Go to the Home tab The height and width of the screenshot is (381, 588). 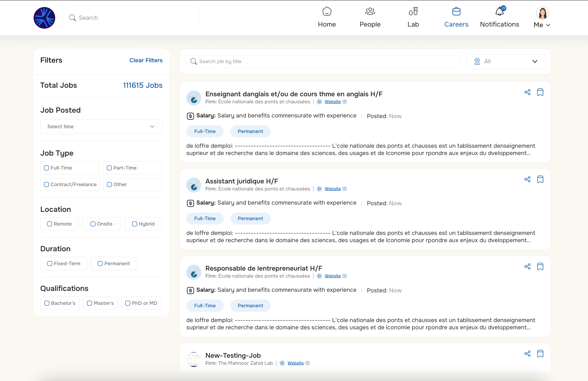(327, 17)
